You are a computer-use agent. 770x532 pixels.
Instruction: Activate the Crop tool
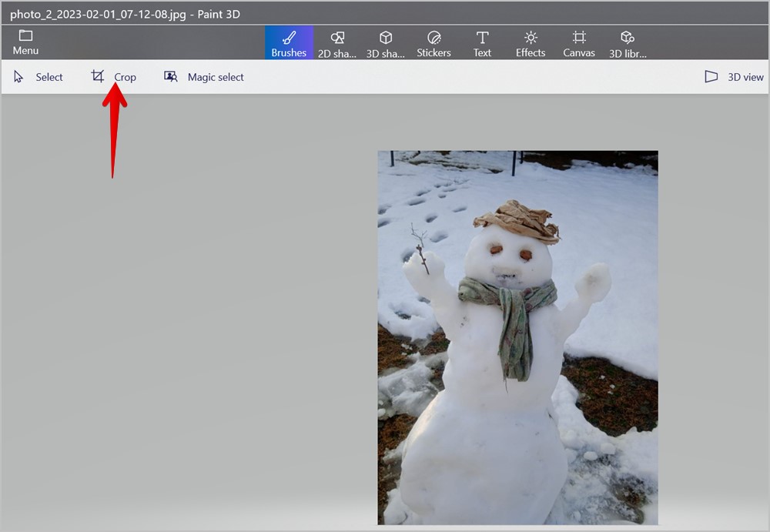pos(113,77)
